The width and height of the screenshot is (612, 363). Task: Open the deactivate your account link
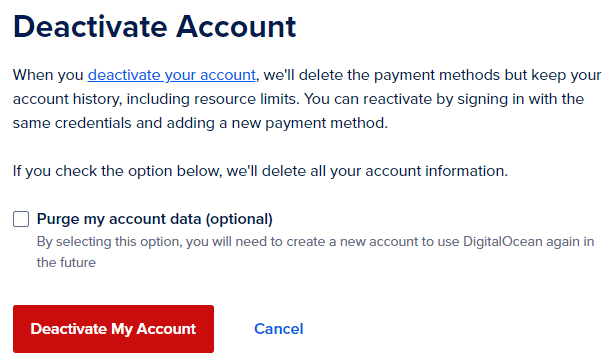click(172, 75)
